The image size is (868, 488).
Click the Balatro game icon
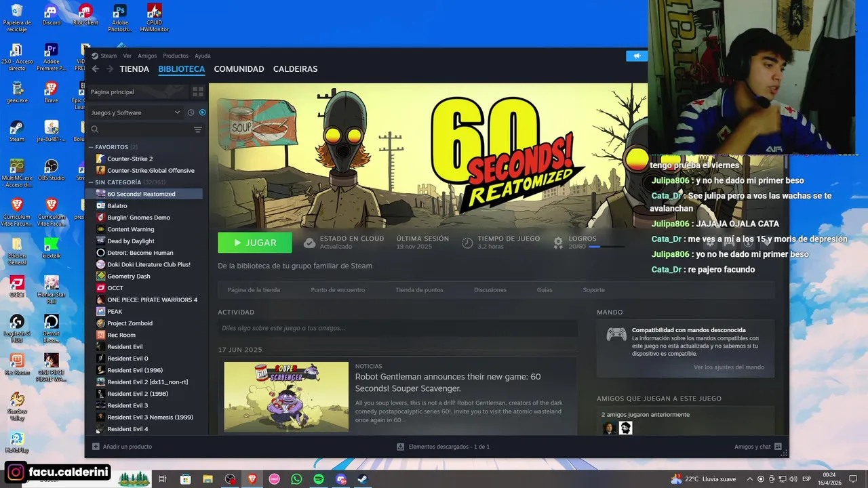click(x=101, y=205)
